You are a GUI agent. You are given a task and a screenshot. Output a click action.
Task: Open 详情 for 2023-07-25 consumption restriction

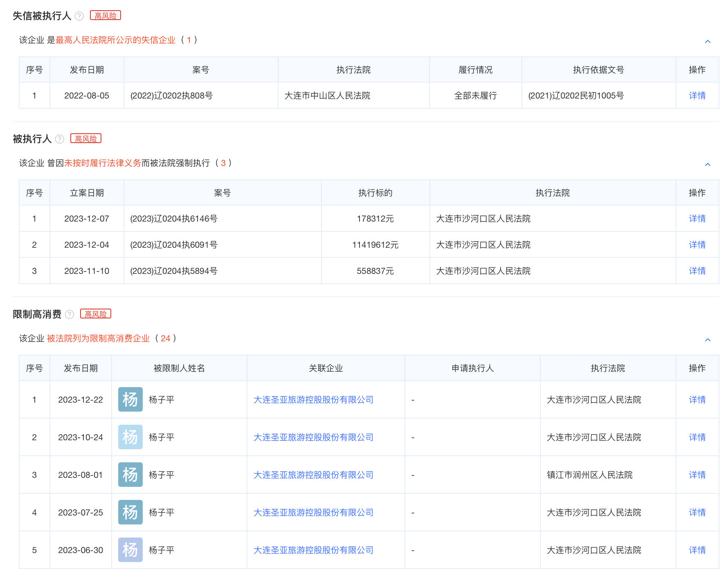pyautogui.click(x=697, y=513)
